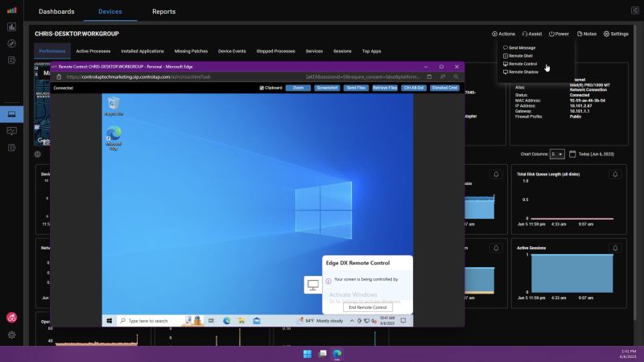The height and width of the screenshot is (362, 644).
Task: Open host taskbar file window icon
Action: [323, 354]
